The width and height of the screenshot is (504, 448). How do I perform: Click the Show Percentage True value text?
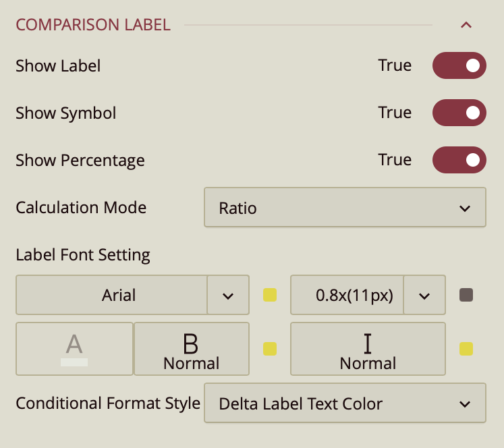coord(395,160)
